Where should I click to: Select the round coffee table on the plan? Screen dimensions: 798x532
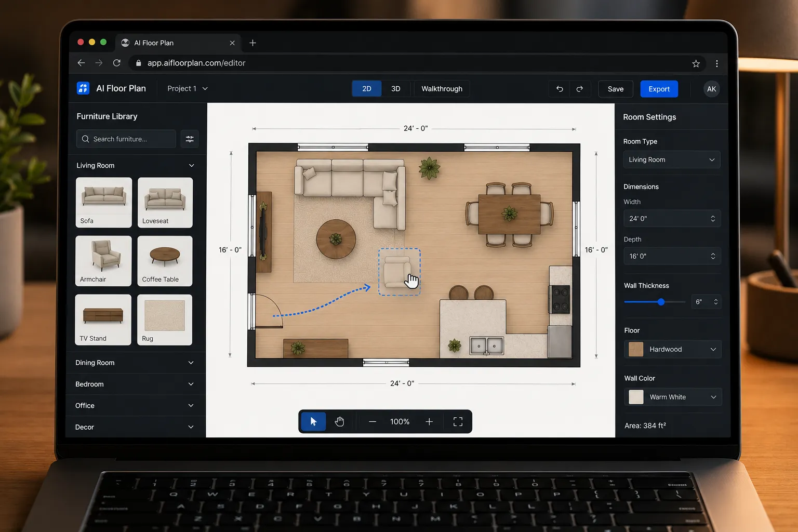[336, 239]
